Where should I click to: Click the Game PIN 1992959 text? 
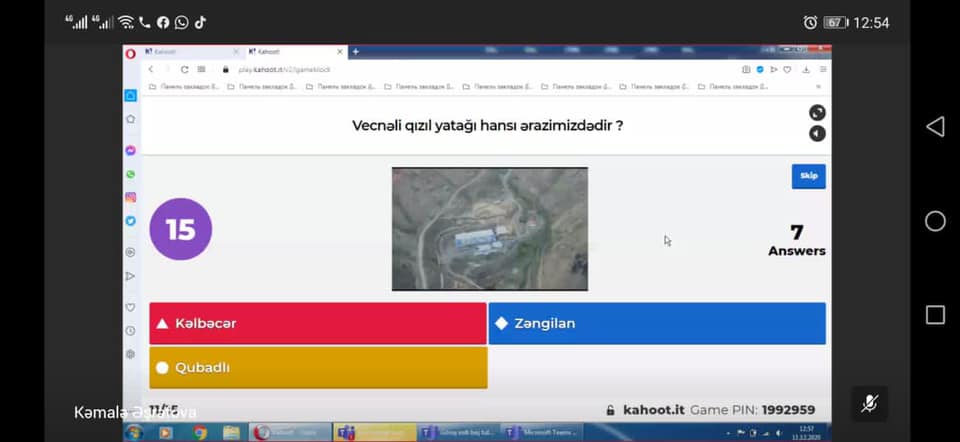tap(752, 410)
